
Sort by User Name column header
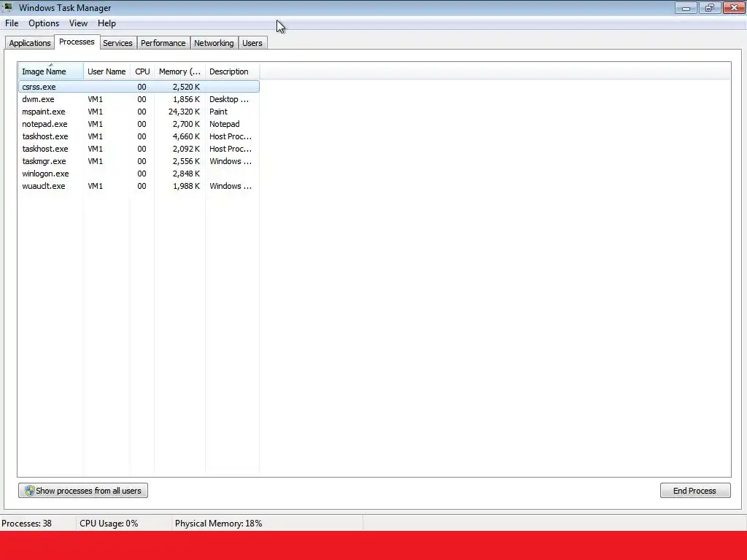coord(107,71)
